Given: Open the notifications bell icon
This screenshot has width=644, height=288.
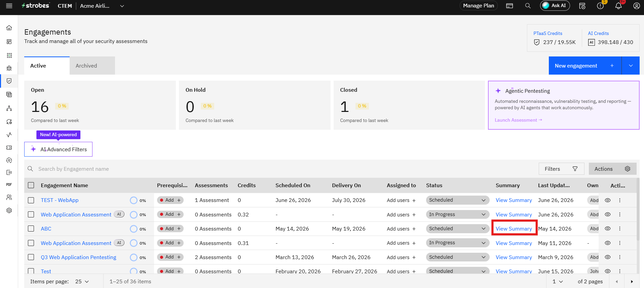Looking at the screenshot, I should [618, 6].
